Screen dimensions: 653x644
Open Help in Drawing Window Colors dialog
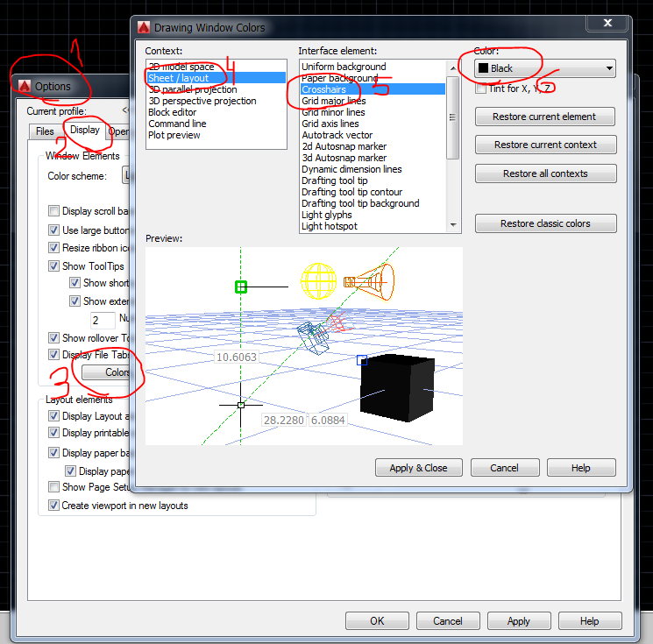(581, 468)
